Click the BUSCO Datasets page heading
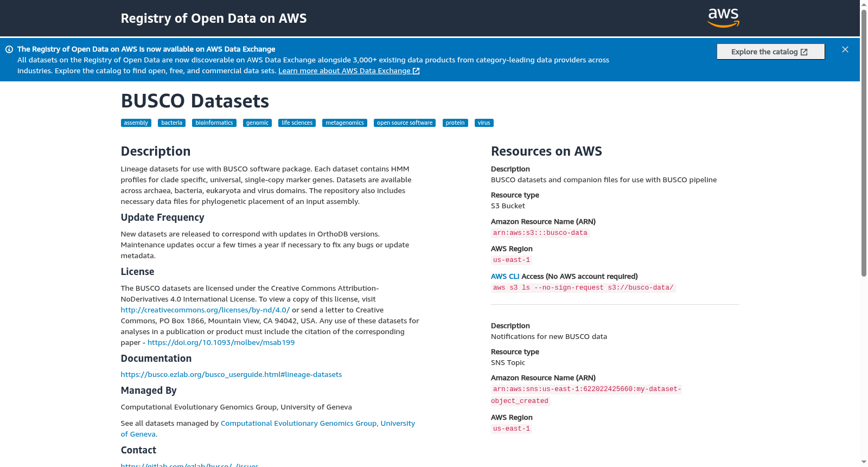868x467 pixels. click(195, 101)
